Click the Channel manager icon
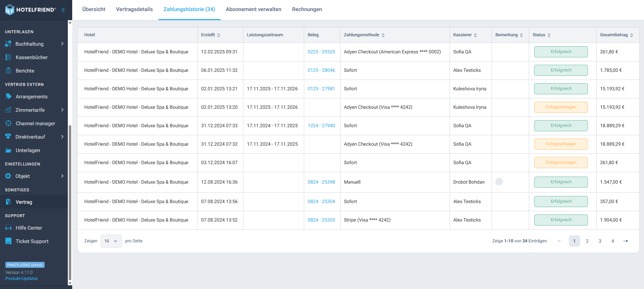Image resolution: width=644 pixels, height=289 pixels. click(x=8, y=124)
